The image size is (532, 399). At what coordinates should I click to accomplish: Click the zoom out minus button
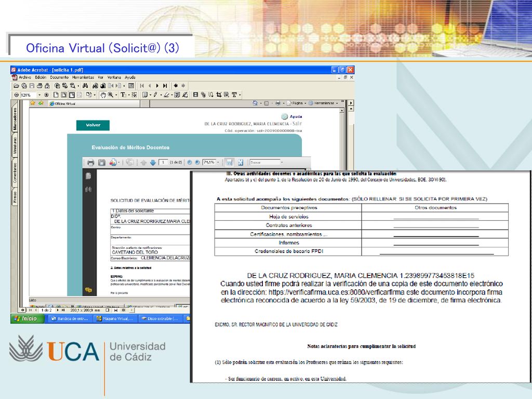click(16, 95)
